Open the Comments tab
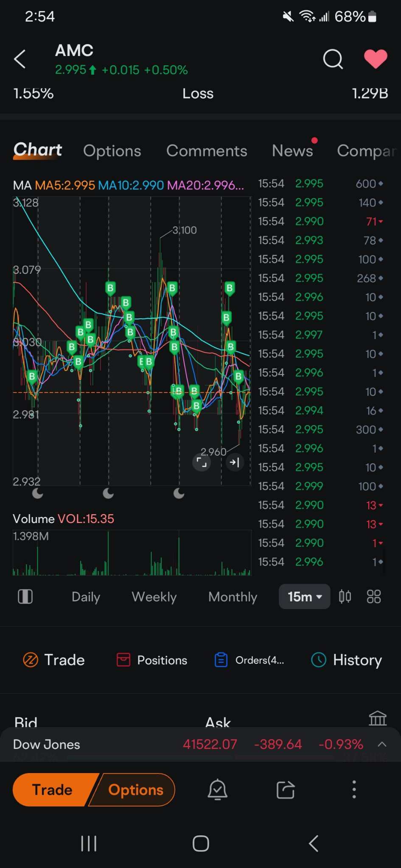This screenshot has width=401, height=868. click(x=207, y=151)
